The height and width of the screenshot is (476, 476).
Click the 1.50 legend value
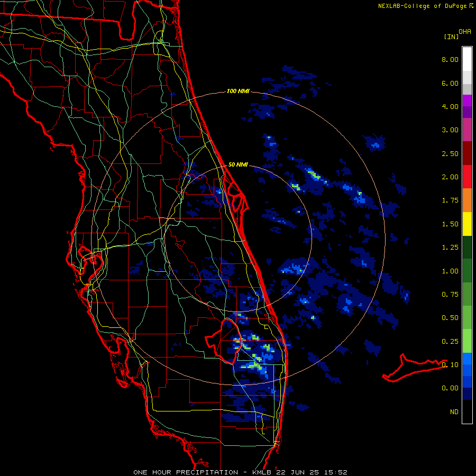(450, 224)
